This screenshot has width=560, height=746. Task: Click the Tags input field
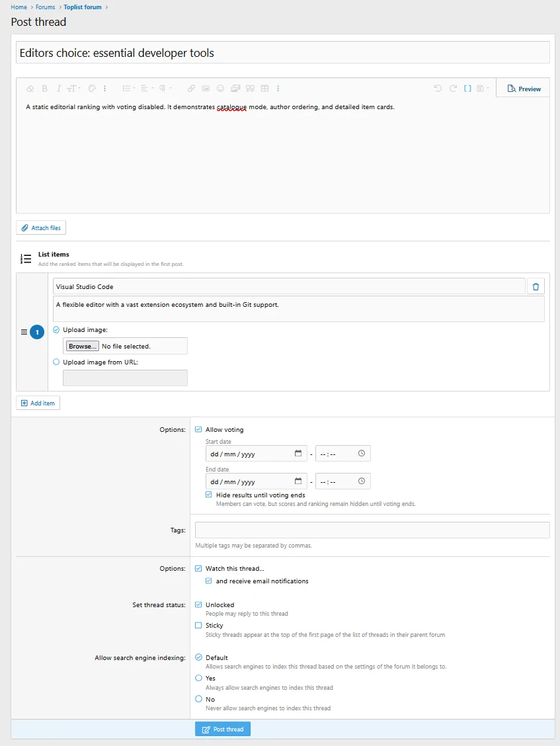[x=372, y=530]
